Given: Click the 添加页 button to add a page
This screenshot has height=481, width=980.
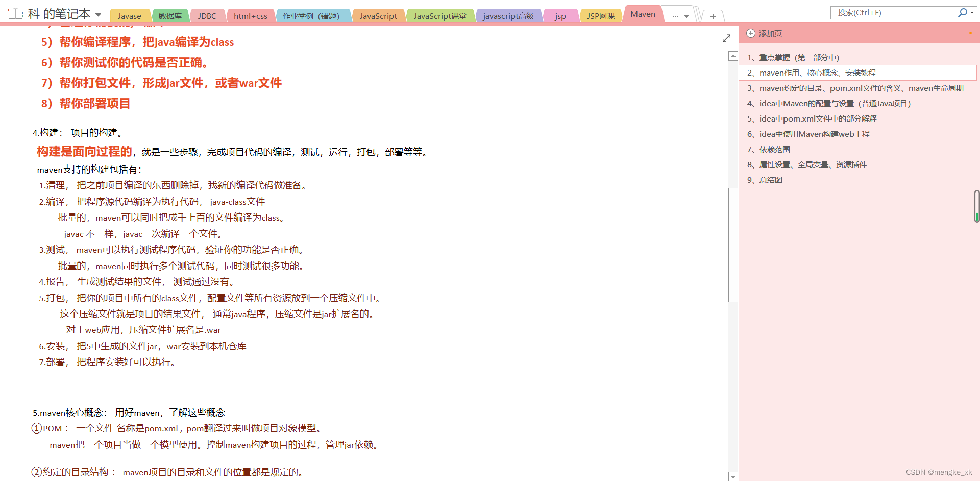Looking at the screenshot, I should [767, 33].
